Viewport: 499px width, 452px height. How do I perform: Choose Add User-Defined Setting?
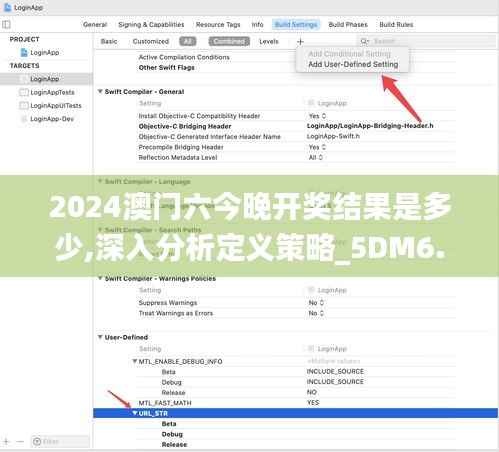[353, 64]
